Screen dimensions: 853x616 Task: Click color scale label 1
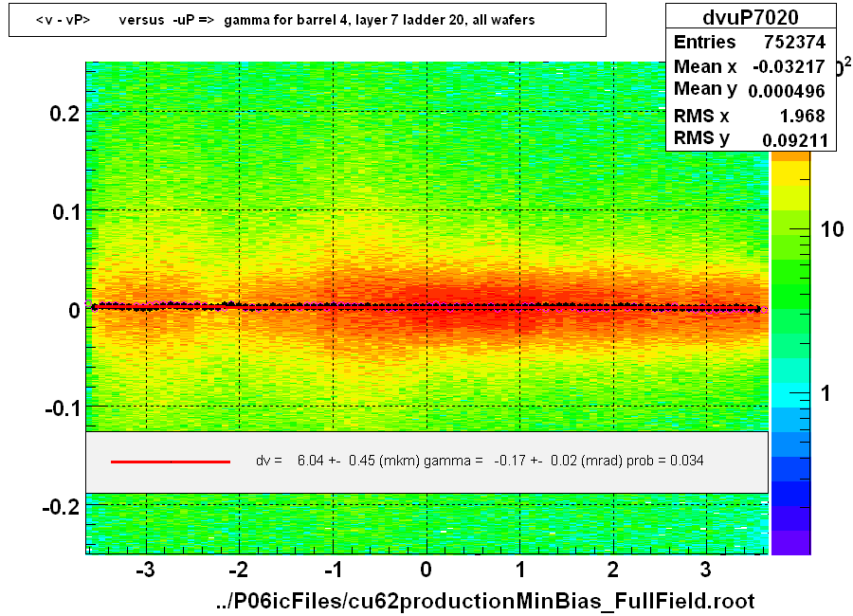coord(826,393)
